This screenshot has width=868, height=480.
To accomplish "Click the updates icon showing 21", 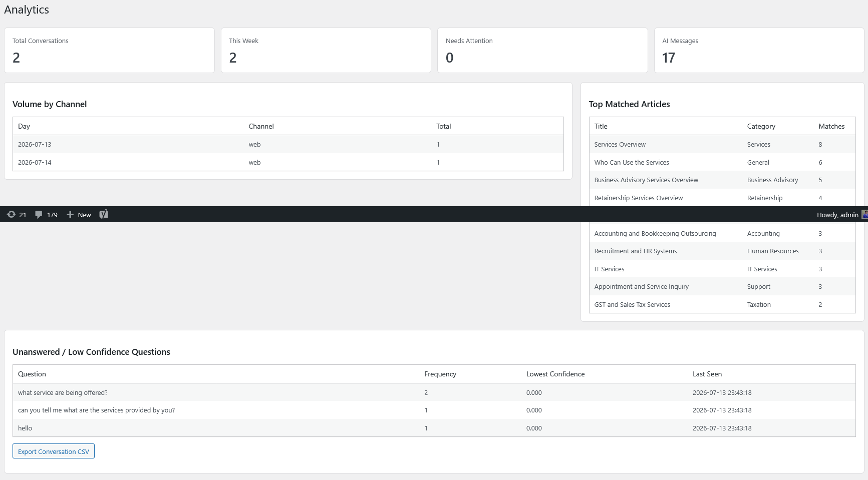I will 12,215.
